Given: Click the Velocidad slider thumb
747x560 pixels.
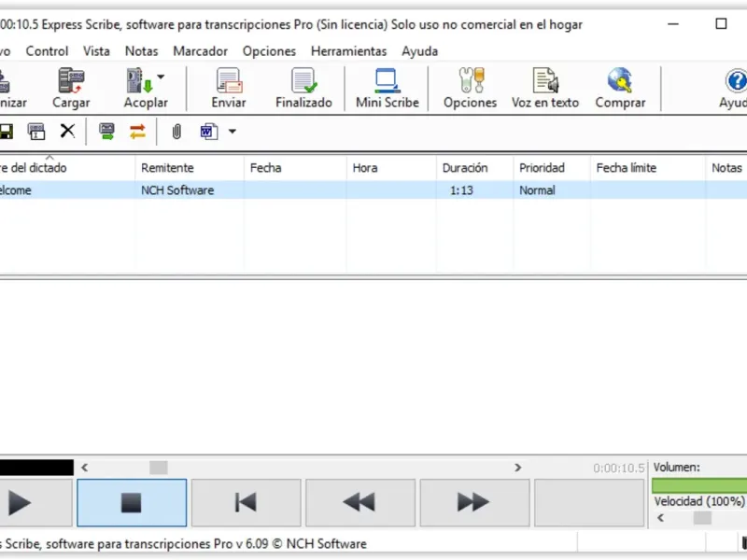Looking at the screenshot, I should pyautogui.click(x=702, y=518).
